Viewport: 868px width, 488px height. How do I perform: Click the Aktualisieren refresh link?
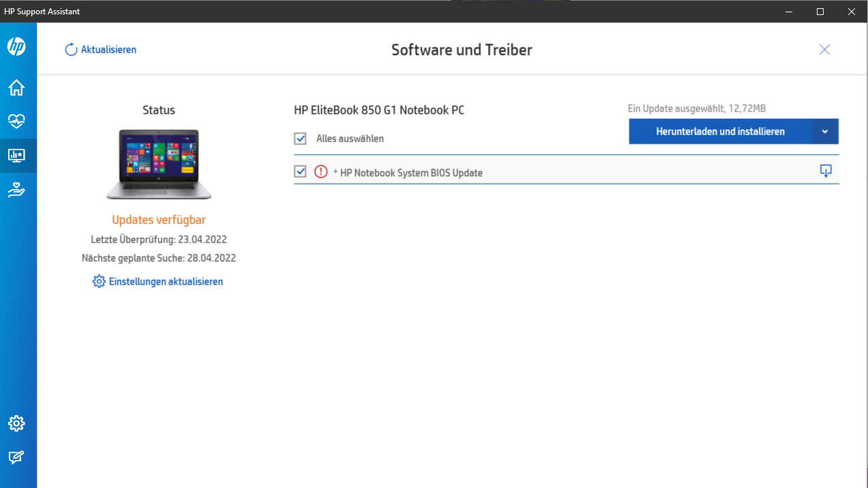(x=101, y=50)
